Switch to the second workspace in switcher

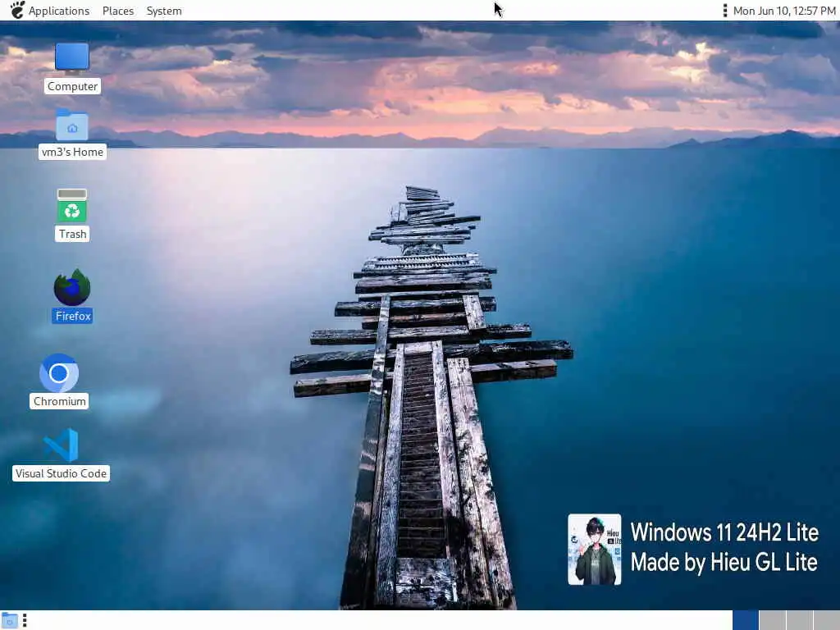pos(773,620)
